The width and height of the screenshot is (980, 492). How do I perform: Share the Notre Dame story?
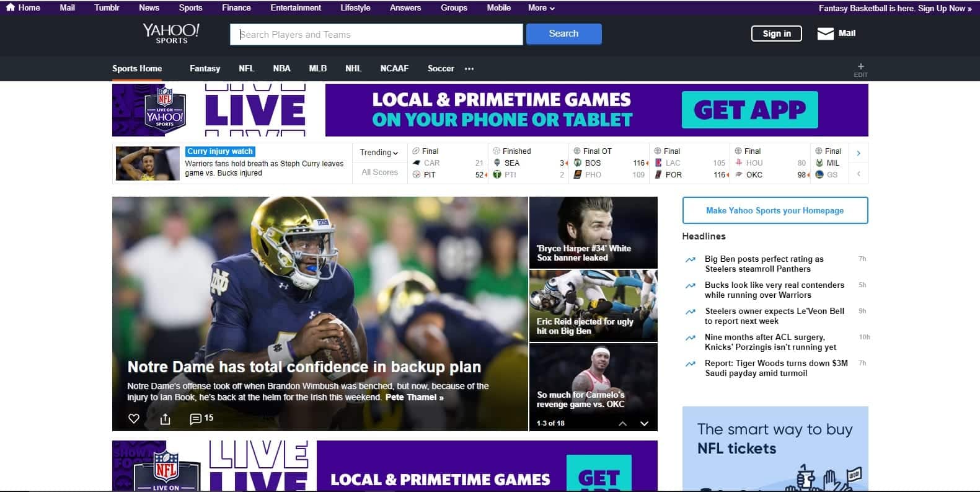coord(165,419)
